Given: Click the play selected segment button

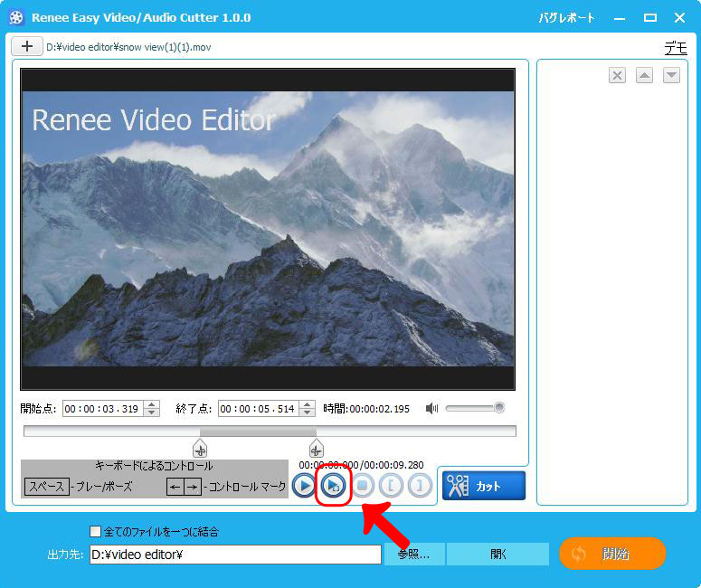Looking at the screenshot, I should click(x=333, y=486).
